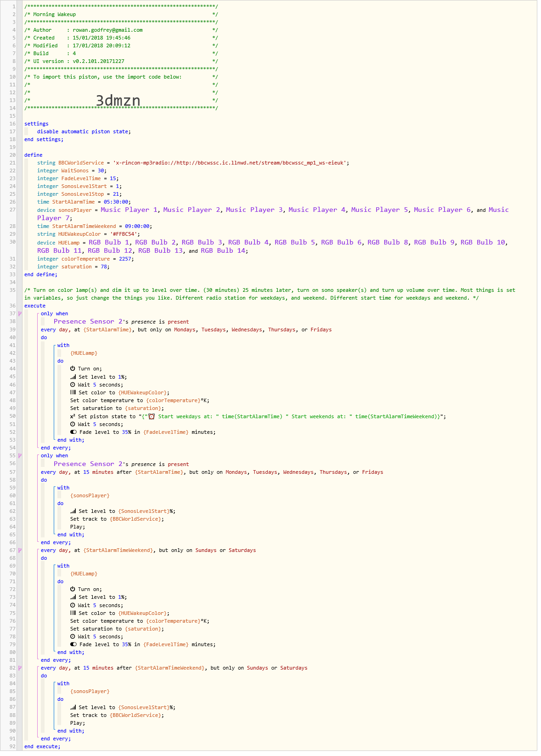The height and width of the screenshot is (756, 541).
Task: Click 'Music Player 4' device in sonosPlayer
Action: tap(317, 210)
